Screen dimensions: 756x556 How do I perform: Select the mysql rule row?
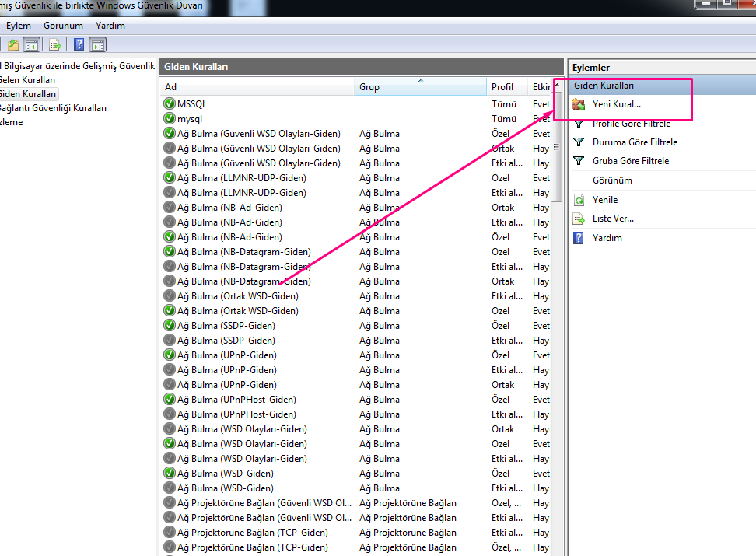click(356, 119)
